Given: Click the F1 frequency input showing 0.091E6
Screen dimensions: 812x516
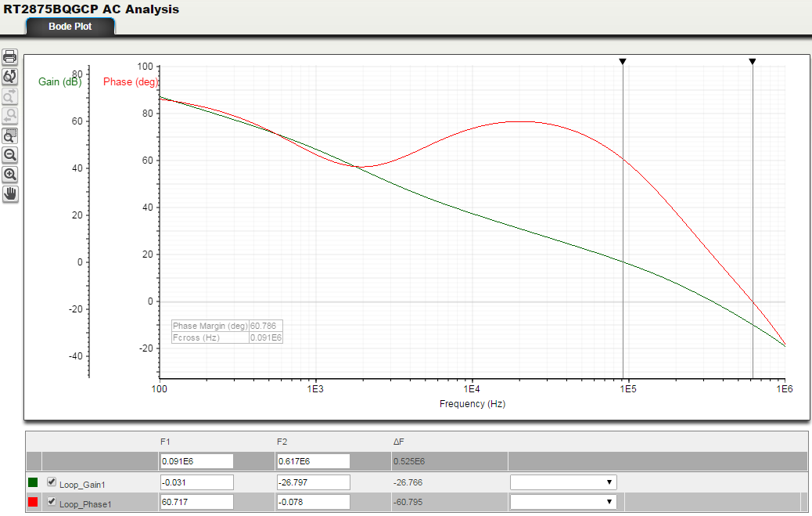Looking at the screenshot, I should [197, 460].
